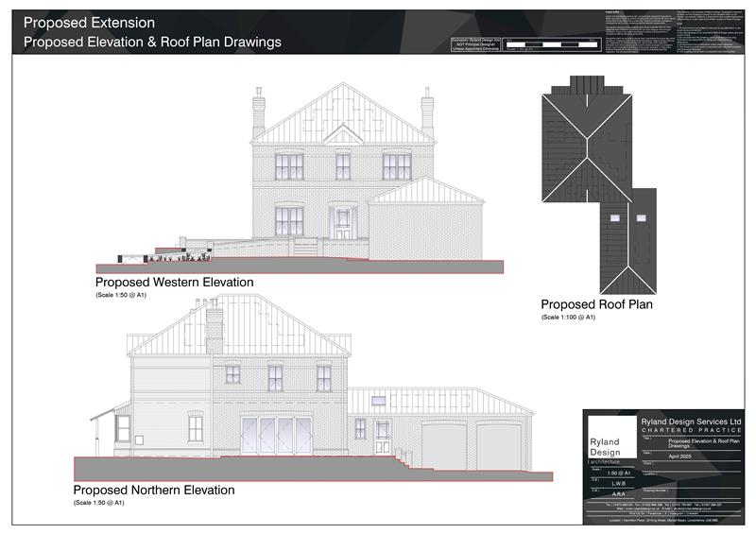Click the dark roof plan drawing

tap(599, 184)
